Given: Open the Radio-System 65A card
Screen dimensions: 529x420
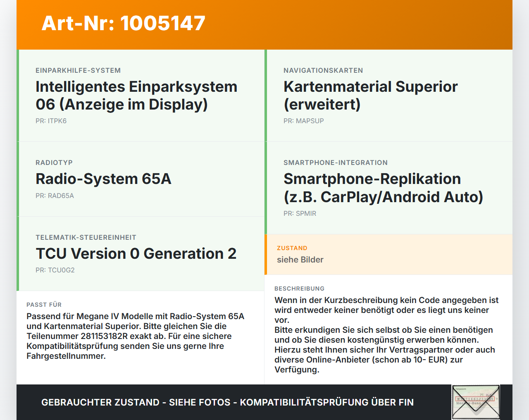Looking at the screenshot, I should coord(141,179).
